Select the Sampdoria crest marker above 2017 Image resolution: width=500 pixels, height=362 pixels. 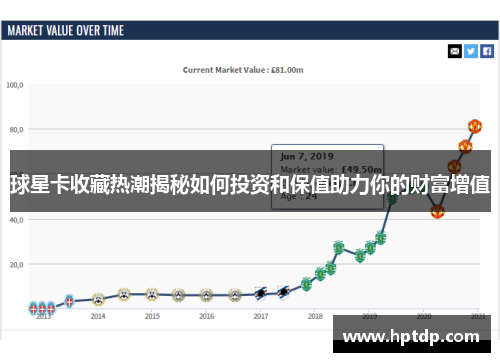click(261, 294)
